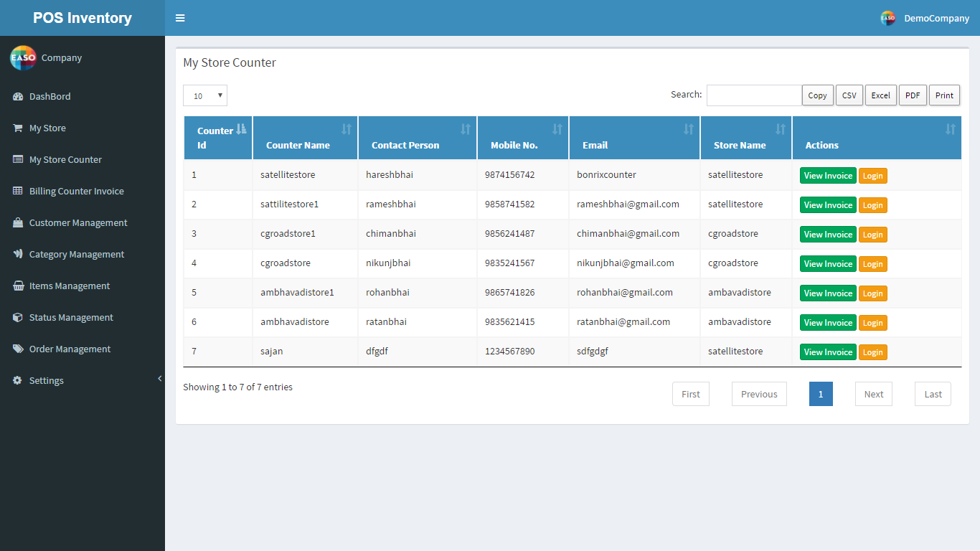Viewport: 980px width, 551px height.
Task: Login to the sattilitestore1 counter
Action: (873, 205)
